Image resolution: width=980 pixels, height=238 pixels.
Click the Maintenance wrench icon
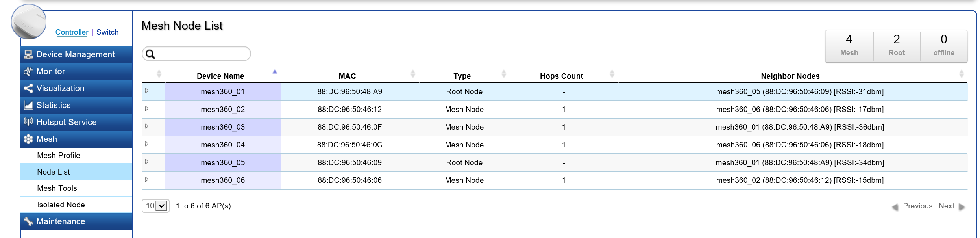[x=28, y=221]
